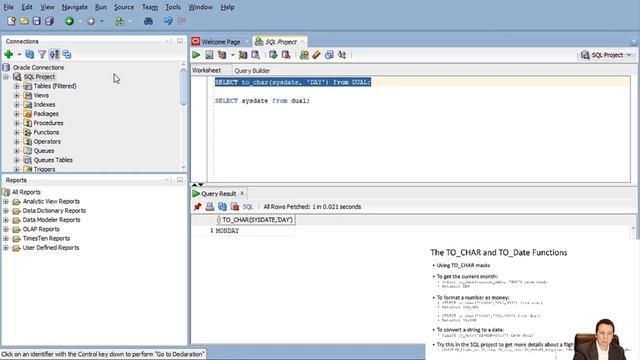Open the Forward button history dropdown
The image size is (640, 360).
(102, 21)
